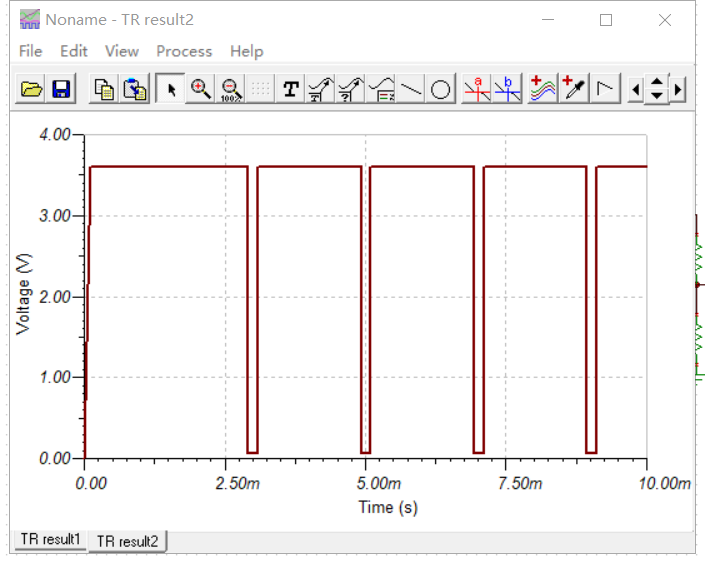Click the app icon in the title bar

tap(30, 19)
